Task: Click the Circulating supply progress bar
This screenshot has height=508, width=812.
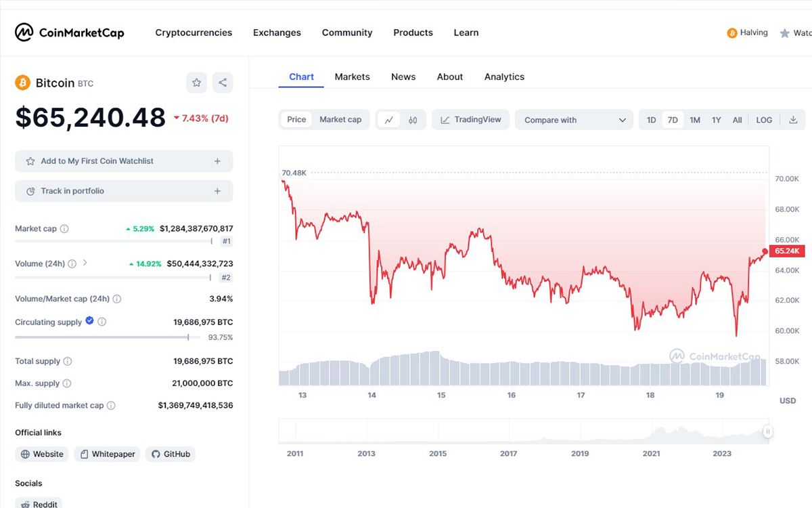Action: pyautogui.click(x=107, y=337)
